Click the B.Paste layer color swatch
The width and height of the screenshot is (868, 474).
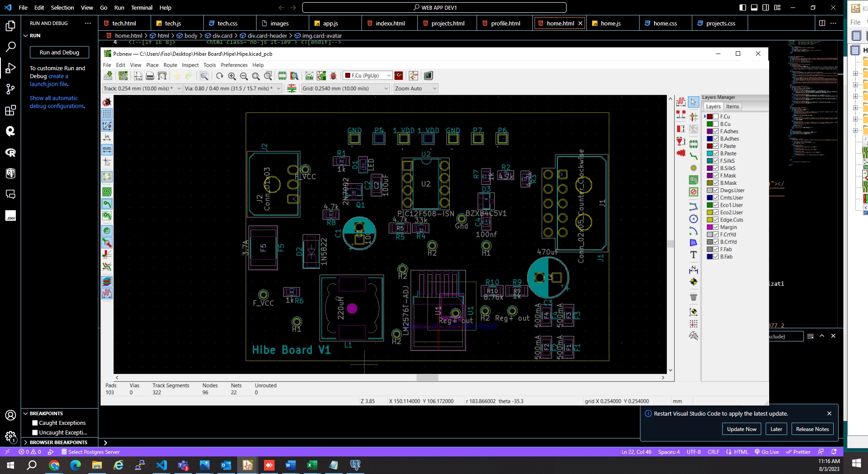click(709, 154)
